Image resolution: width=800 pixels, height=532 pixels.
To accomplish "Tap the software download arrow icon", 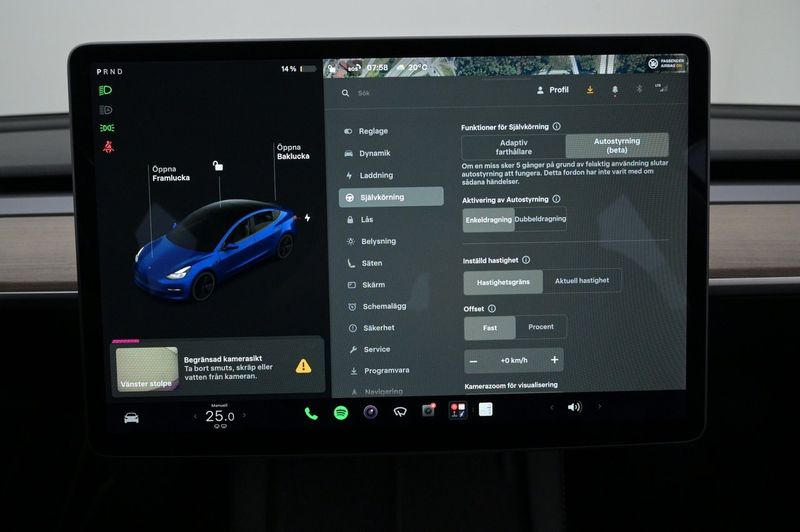I will pos(590,90).
